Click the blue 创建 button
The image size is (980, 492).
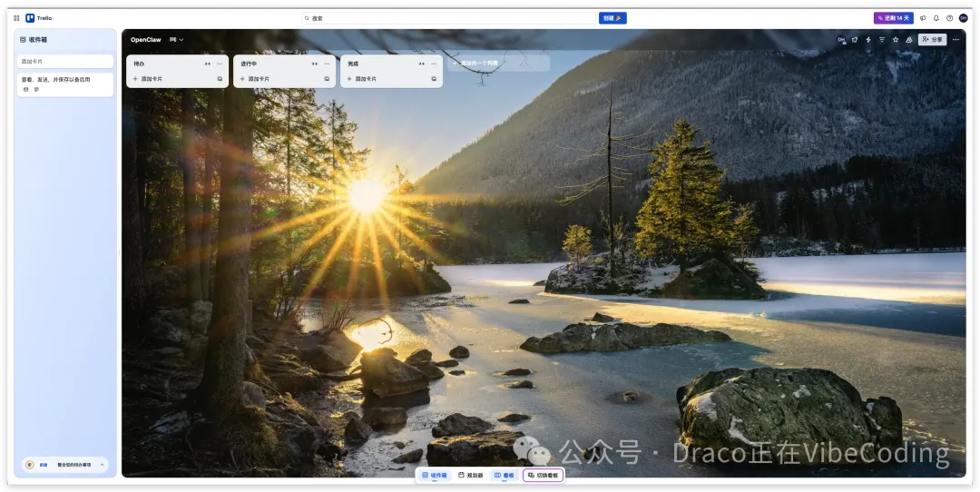point(612,18)
